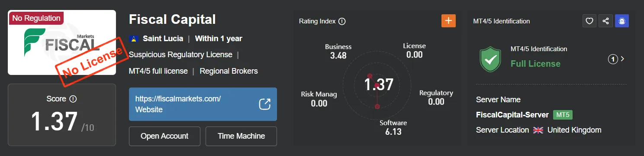Click the MT4/5 full license label

point(158,71)
